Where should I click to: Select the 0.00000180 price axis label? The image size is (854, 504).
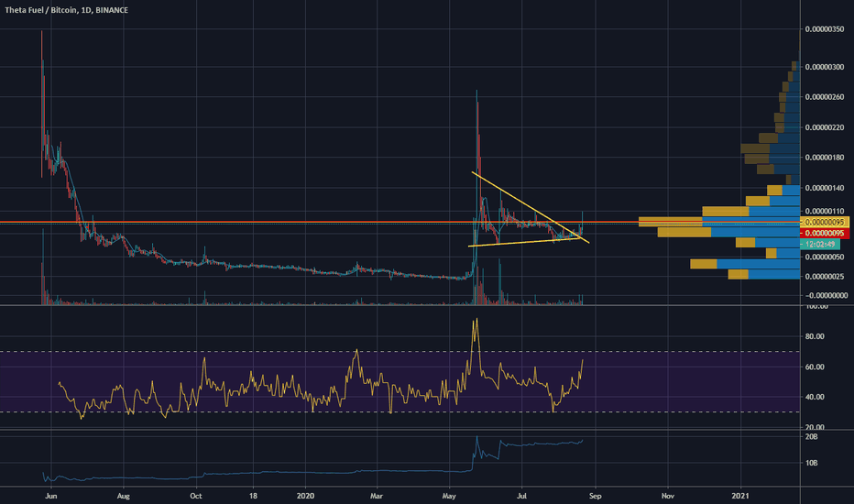[x=824, y=158]
